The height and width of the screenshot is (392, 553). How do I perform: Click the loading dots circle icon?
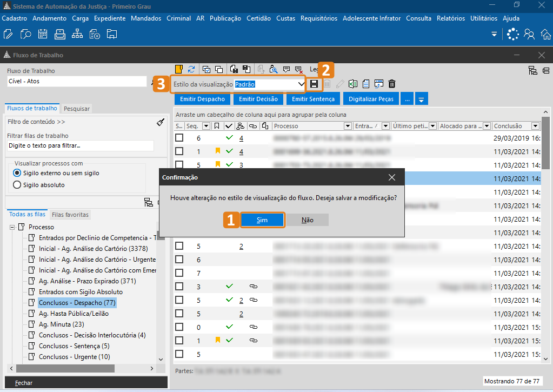(513, 34)
